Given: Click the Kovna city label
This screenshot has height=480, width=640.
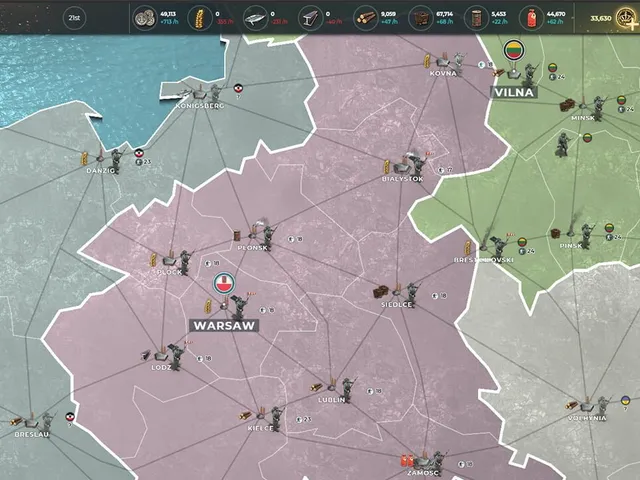Looking at the screenshot, I should click(x=443, y=73).
